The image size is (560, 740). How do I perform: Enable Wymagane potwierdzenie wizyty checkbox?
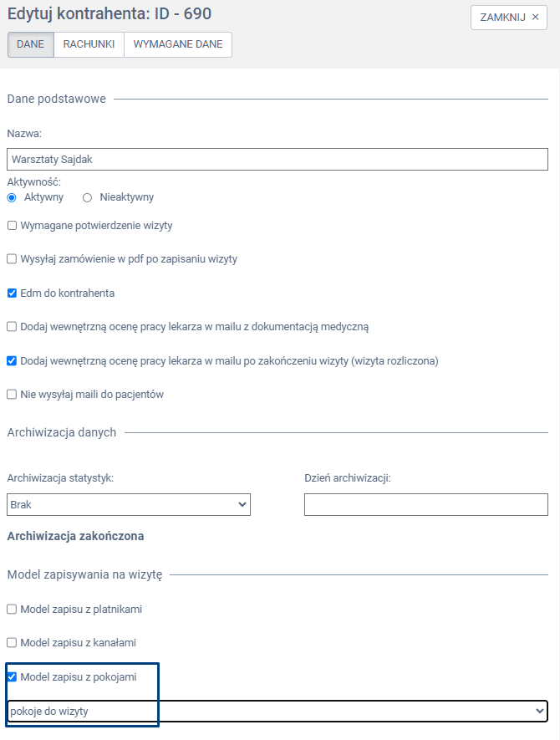click(x=12, y=226)
